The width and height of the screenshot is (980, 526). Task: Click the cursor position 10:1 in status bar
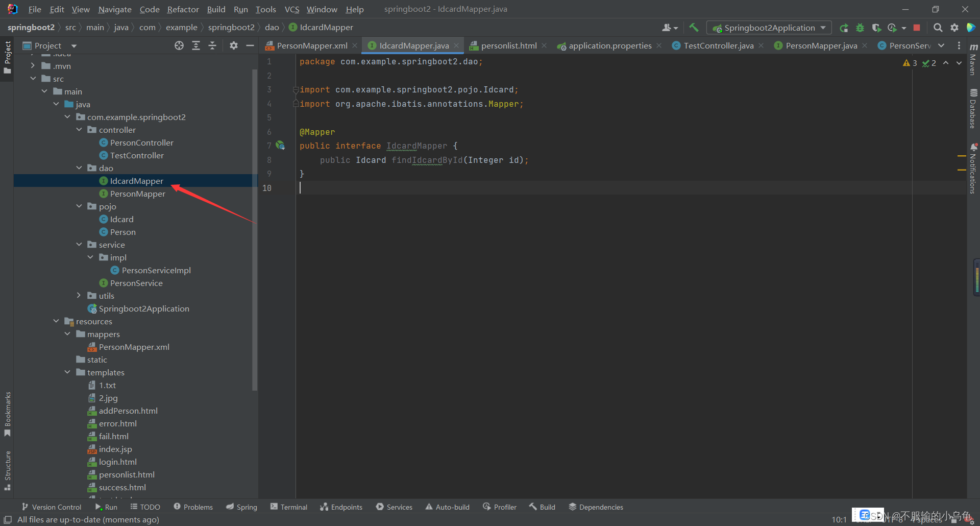tap(839, 519)
